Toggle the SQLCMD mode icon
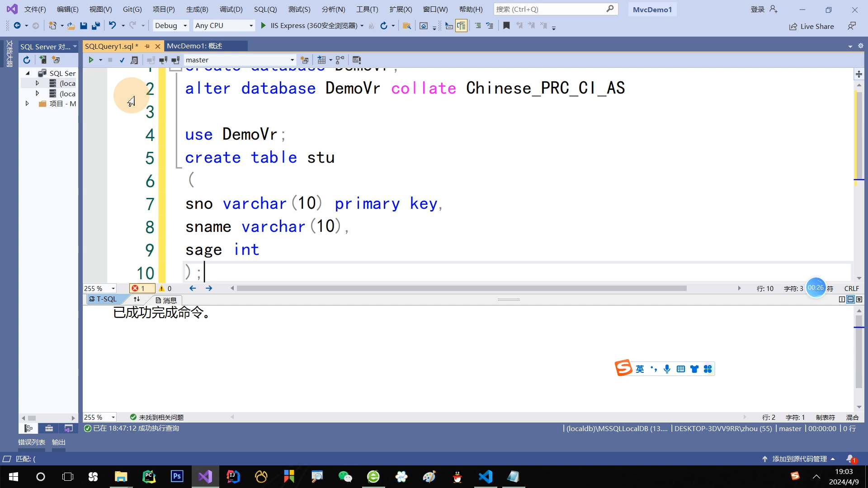This screenshot has width=868, height=488. point(357,60)
